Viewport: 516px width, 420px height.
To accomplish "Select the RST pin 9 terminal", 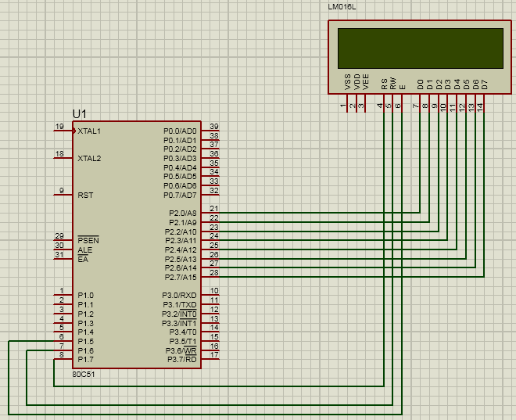I will [x=63, y=195].
